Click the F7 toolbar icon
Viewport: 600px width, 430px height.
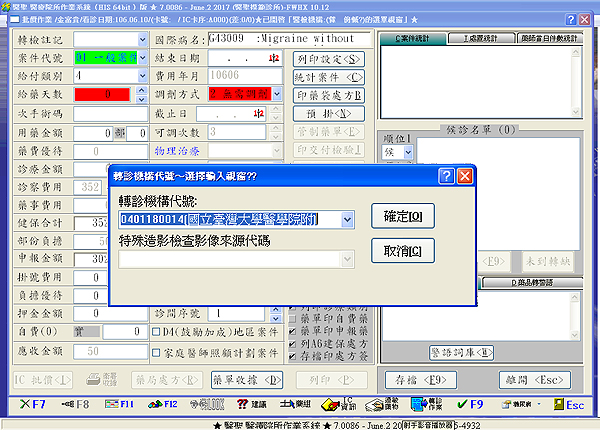click(32, 405)
